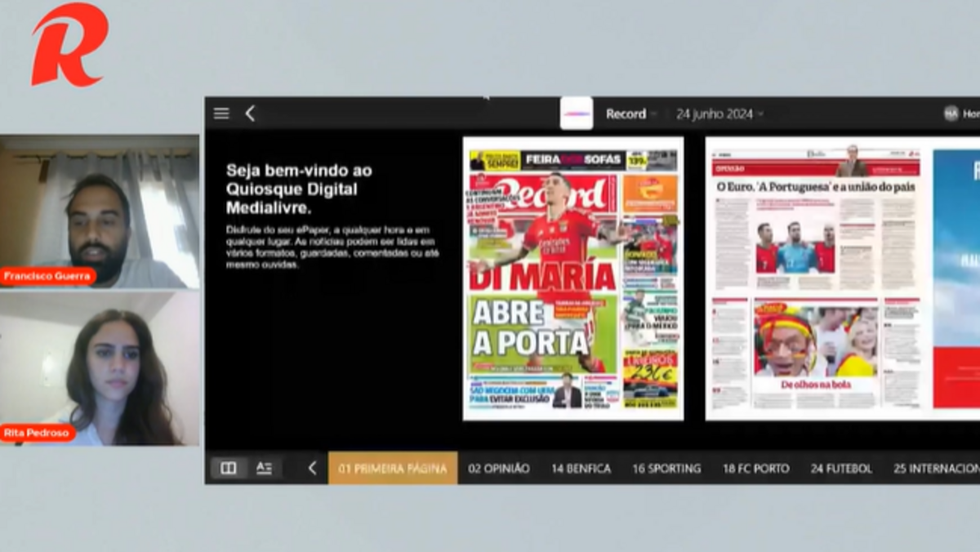
Task: Open the hamburger menu
Action: tap(221, 114)
